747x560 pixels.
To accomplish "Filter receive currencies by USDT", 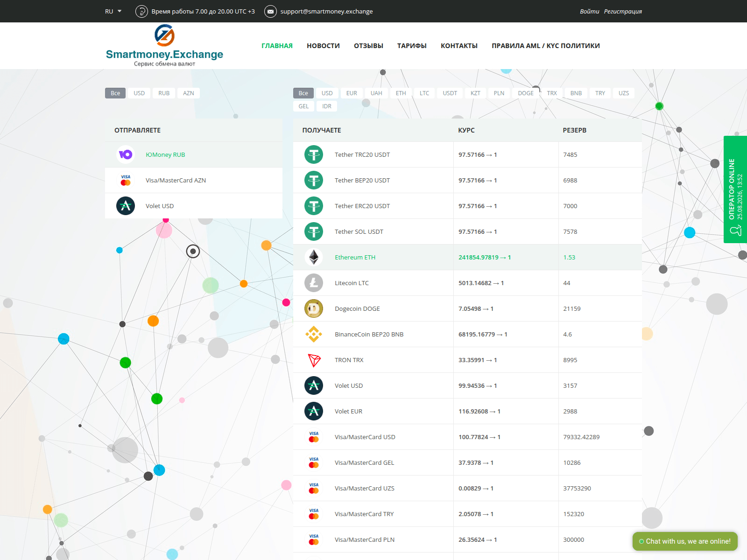I will point(450,93).
